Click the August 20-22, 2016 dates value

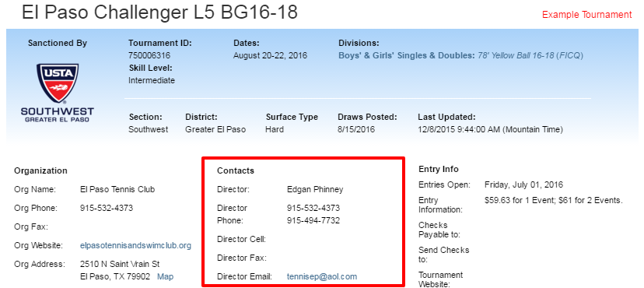[270, 55]
